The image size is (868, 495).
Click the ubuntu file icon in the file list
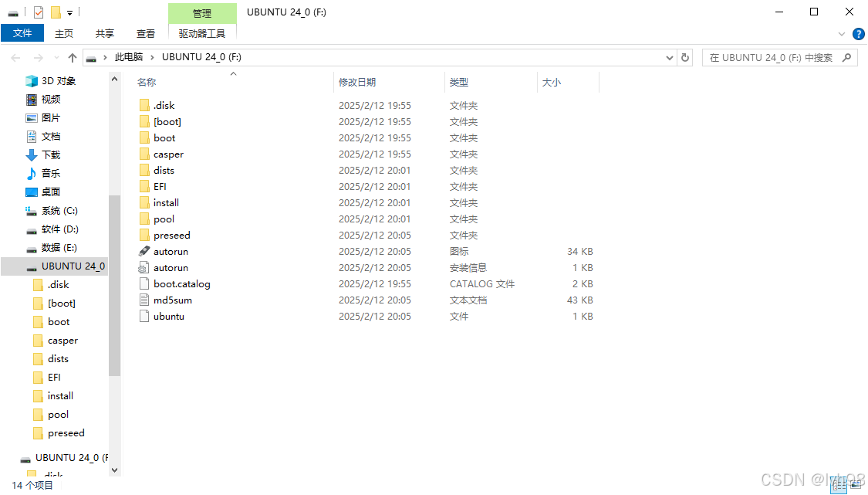click(x=144, y=317)
